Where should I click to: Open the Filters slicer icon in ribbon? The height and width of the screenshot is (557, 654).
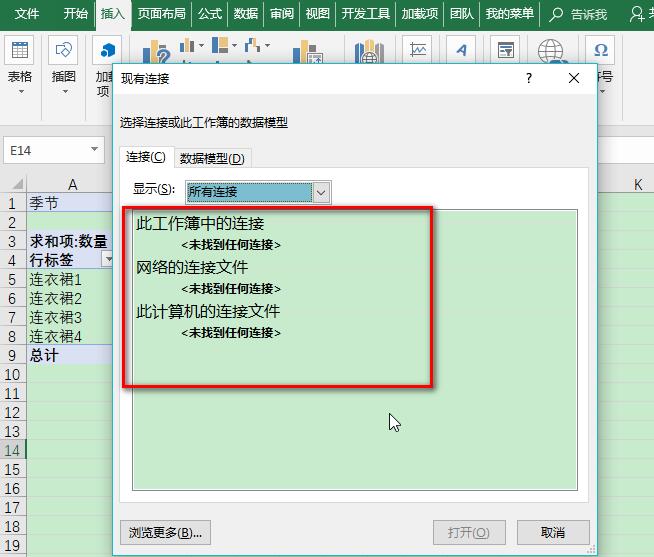pyautogui.click(x=505, y=50)
